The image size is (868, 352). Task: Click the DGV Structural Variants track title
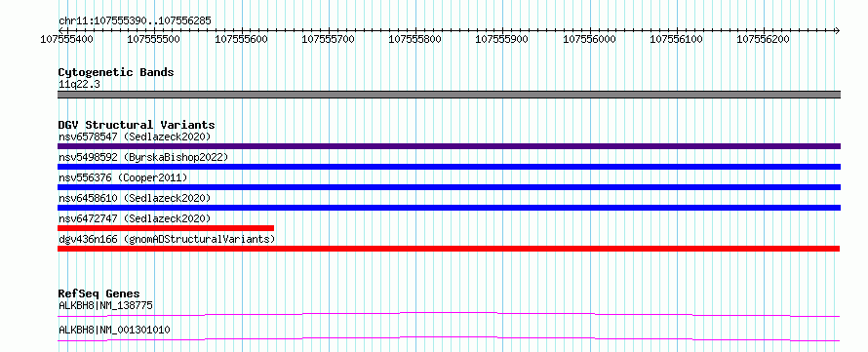click(x=137, y=125)
